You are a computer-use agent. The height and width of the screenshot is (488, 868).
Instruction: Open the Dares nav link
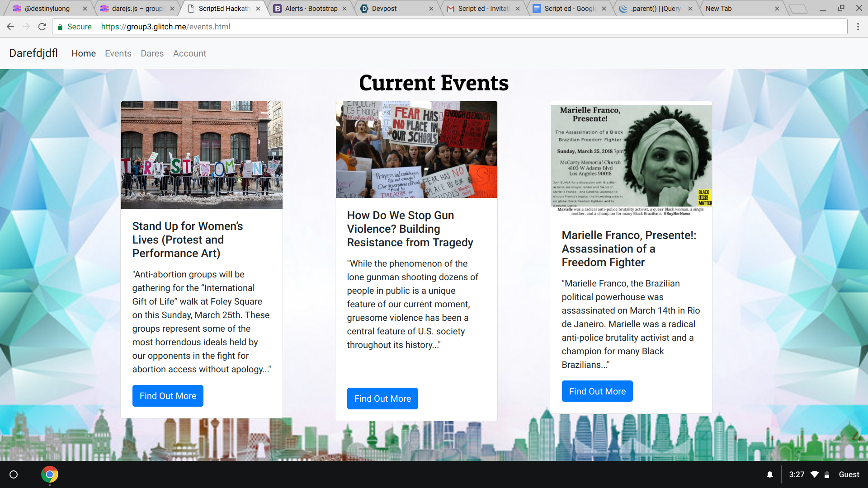(x=152, y=53)
